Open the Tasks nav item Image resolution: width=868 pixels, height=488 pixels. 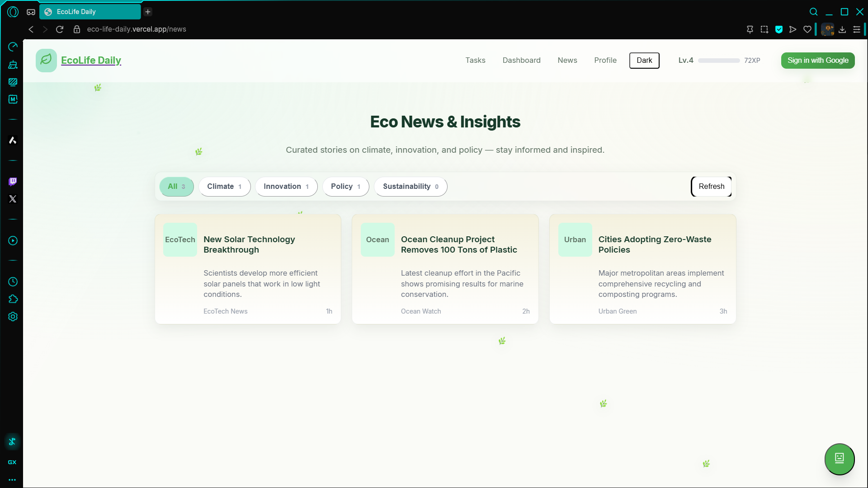pyautogui.click(x=475, y=60)
